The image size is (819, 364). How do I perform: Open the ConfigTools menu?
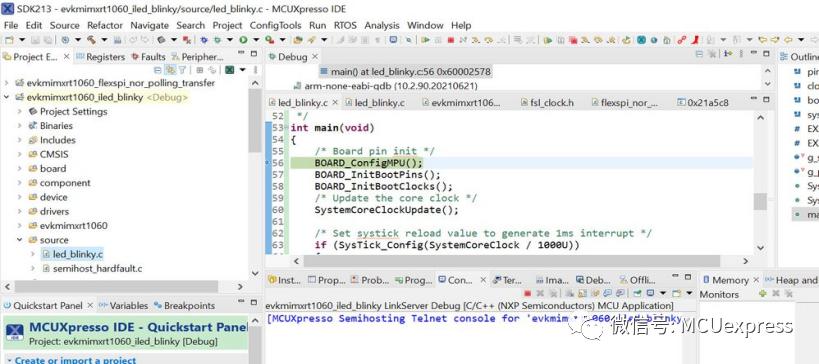[x=275, y=25]
